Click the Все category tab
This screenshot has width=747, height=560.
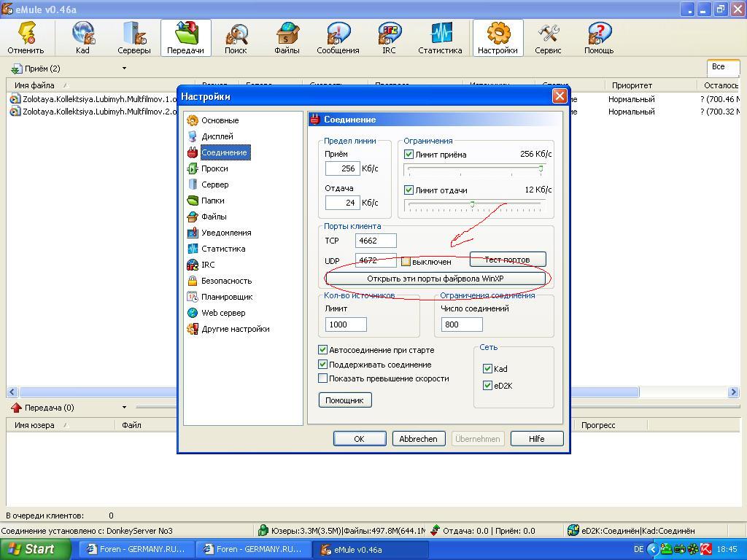pyautogui.click(x=722, y=67)
